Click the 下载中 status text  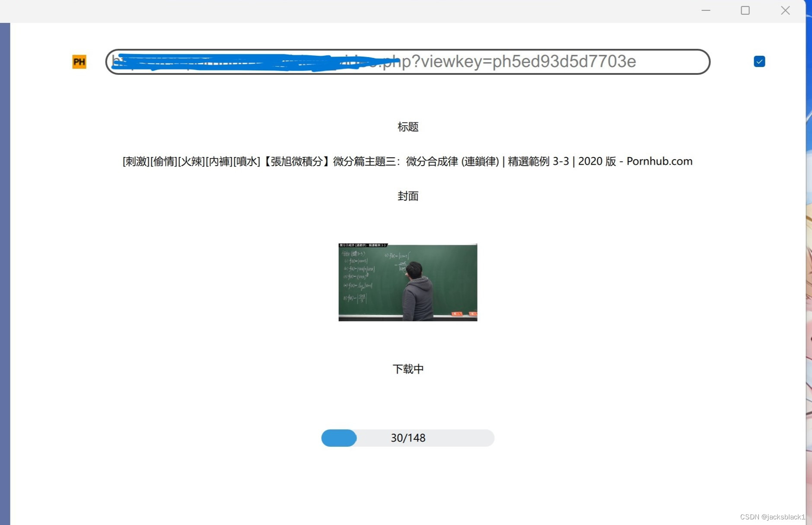click(408, 369)
